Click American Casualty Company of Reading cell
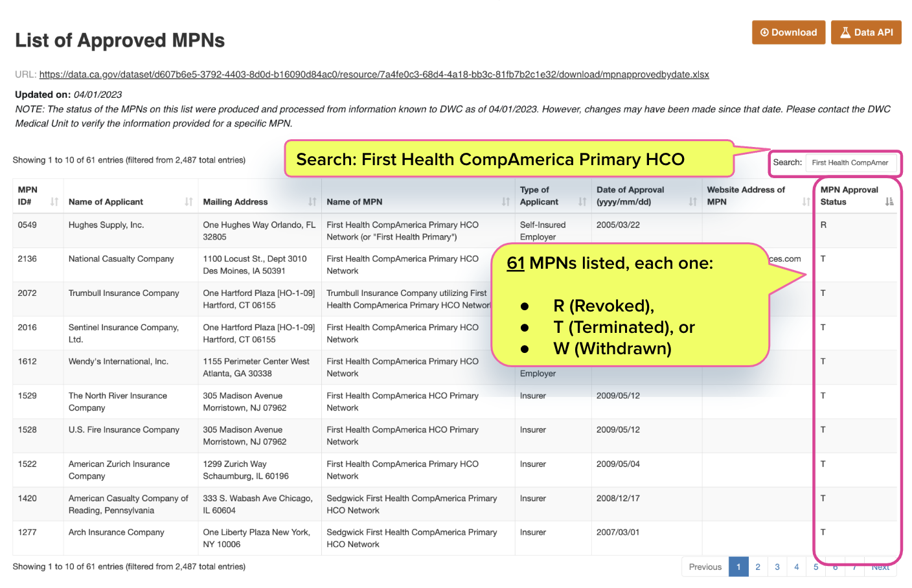This screenshot has height=588, width=912. pyautogui.click(x=131, y=504)
